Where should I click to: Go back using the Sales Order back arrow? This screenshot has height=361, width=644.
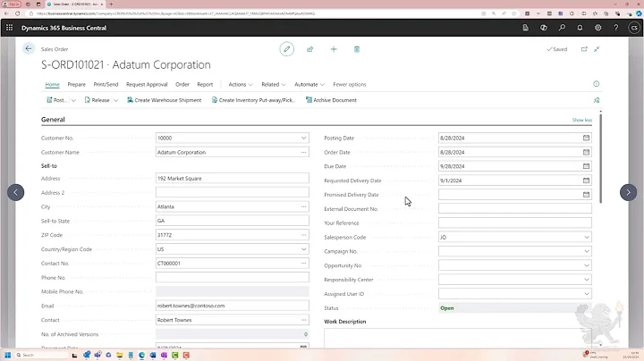29,49
